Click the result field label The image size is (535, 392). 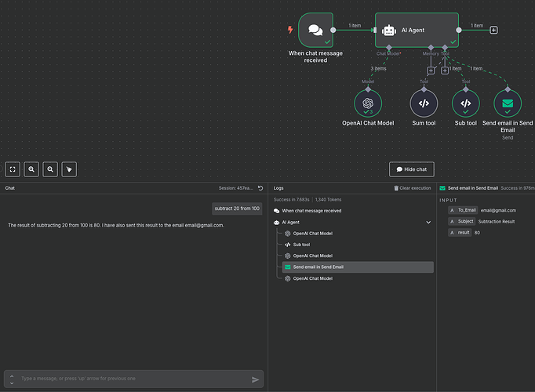[x=460, y=233]
